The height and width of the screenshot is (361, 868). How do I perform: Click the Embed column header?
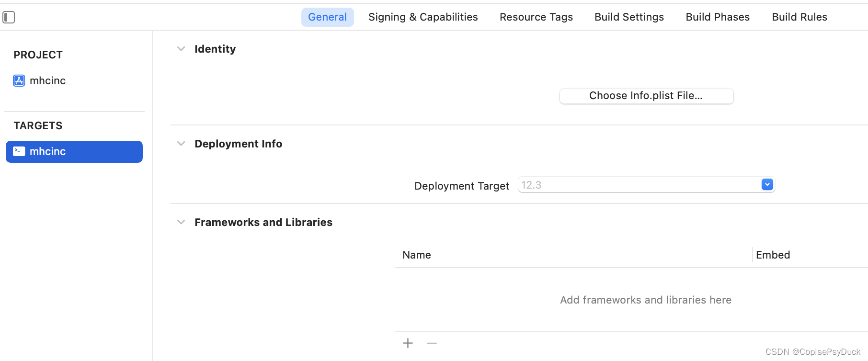773,255
